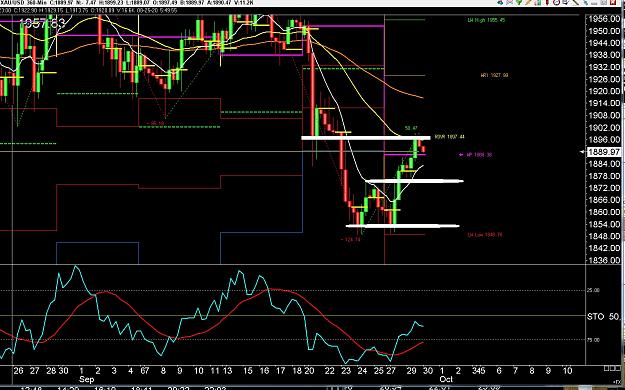The height and width of the screenshot is (390, 625).
Task: Click date 24 on the time axis
Action: pos(362,371)
